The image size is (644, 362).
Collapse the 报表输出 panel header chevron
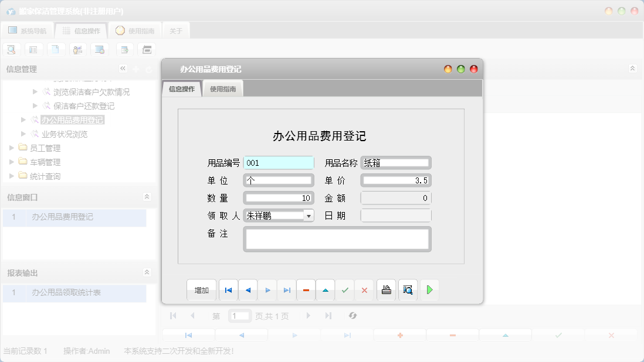tap(147, 272)
